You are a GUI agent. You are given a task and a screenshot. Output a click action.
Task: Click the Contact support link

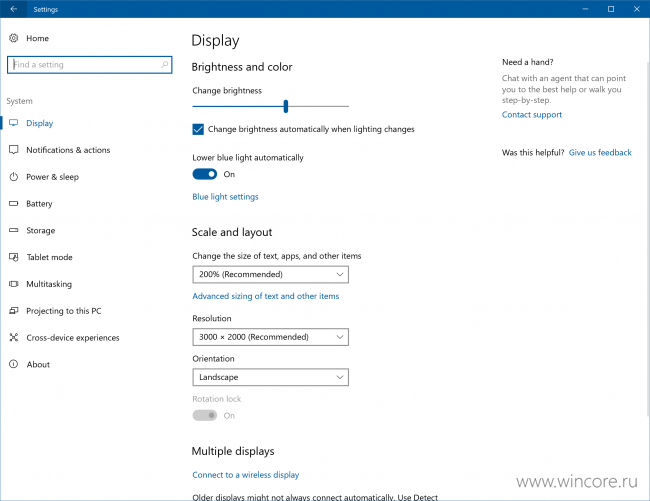532,115
